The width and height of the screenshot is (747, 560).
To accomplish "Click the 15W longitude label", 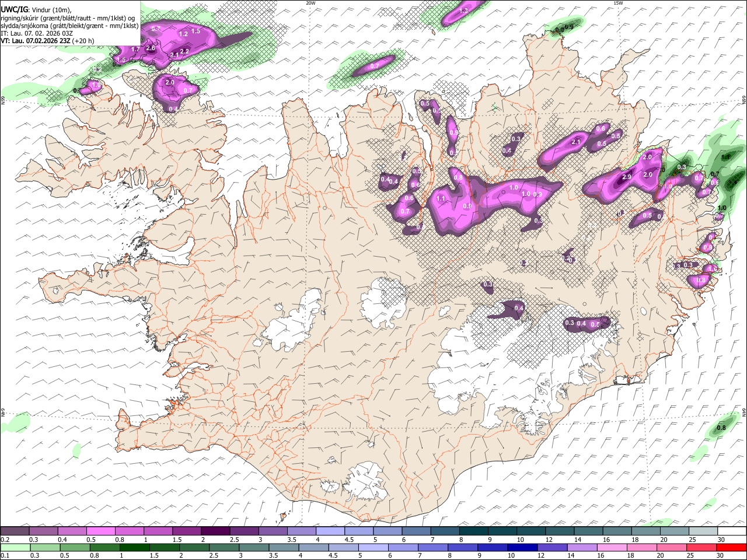I will [x=618, y=2].
